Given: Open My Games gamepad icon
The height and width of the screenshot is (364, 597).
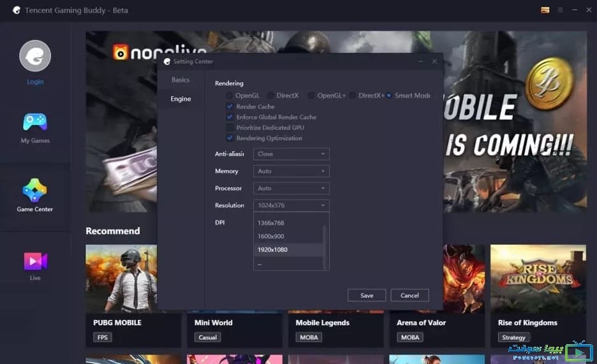Looking at the screenshot, I should [x=35, y=122].
